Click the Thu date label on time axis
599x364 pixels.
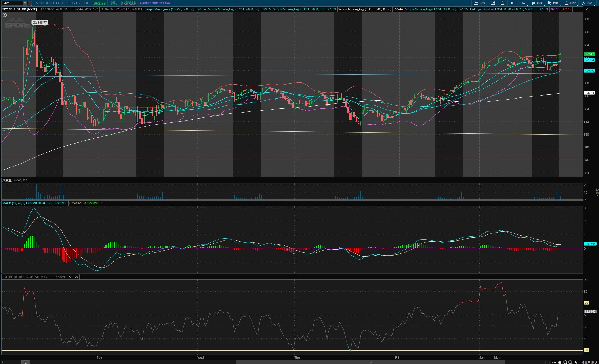pyautogui.click(x=297, y=357)
